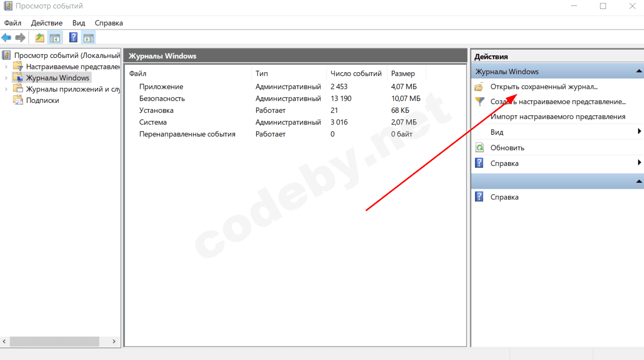Click Импорт настраиваемого представления action
This screenshot has height=360, width=644.
point(558,117)
